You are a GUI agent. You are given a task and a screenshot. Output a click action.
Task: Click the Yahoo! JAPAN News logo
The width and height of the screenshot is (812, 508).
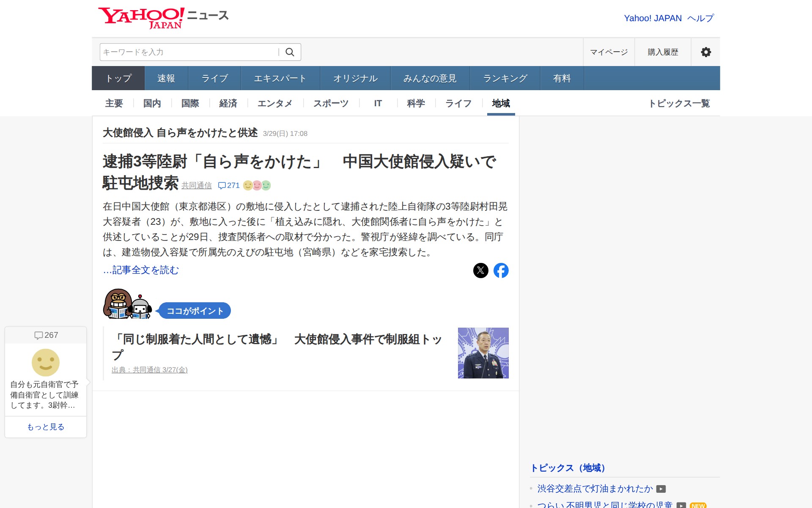[163, 18]
